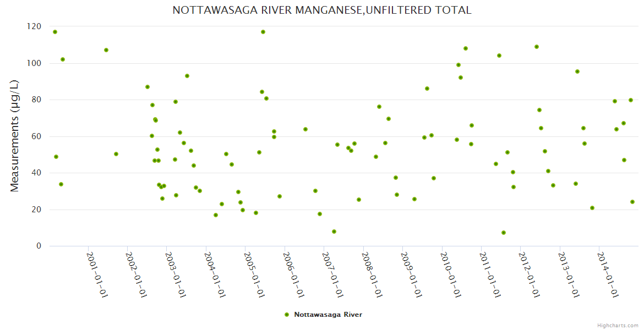
Task: Click the green legend marker icon
Action: [x=286, y=315]
